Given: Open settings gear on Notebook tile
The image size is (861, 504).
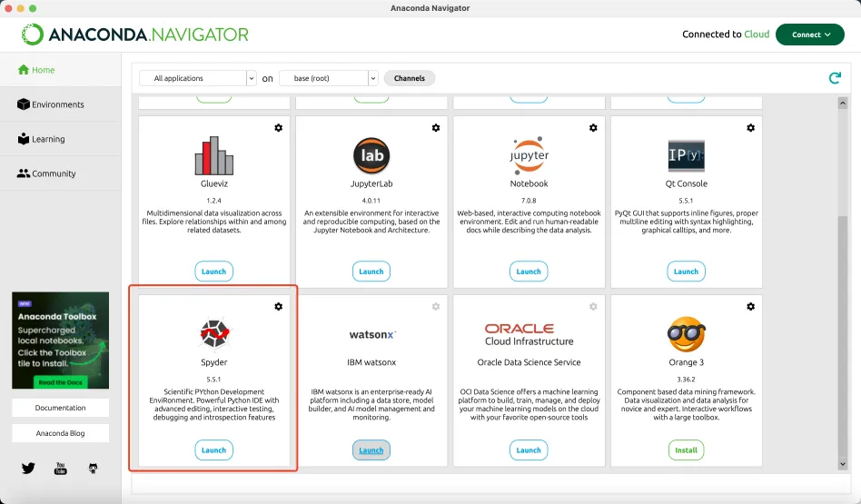Looking at the screenshot, I should pyautogui.click(x=593, y=128).
